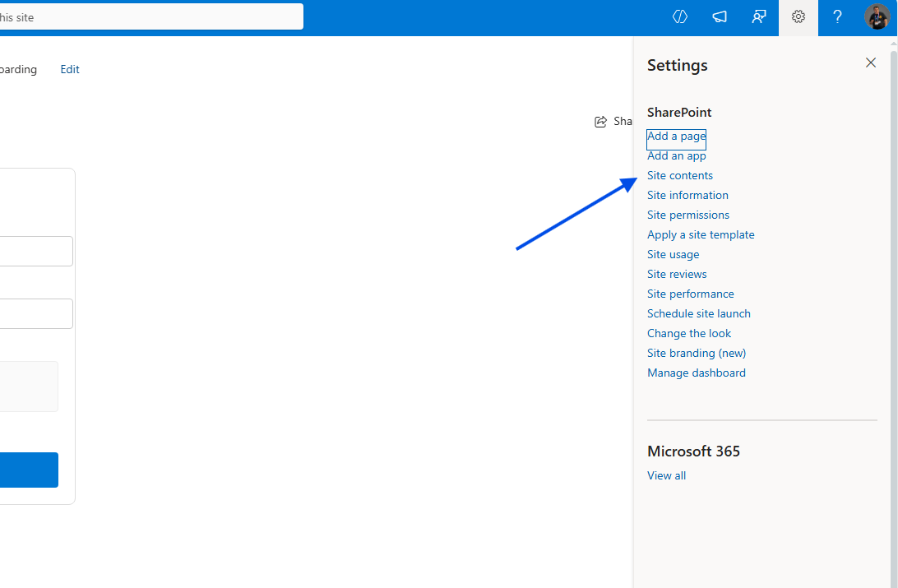The image size is (898, 588).
Task: Click the Settings gear icon
Action: coord(798,17)
